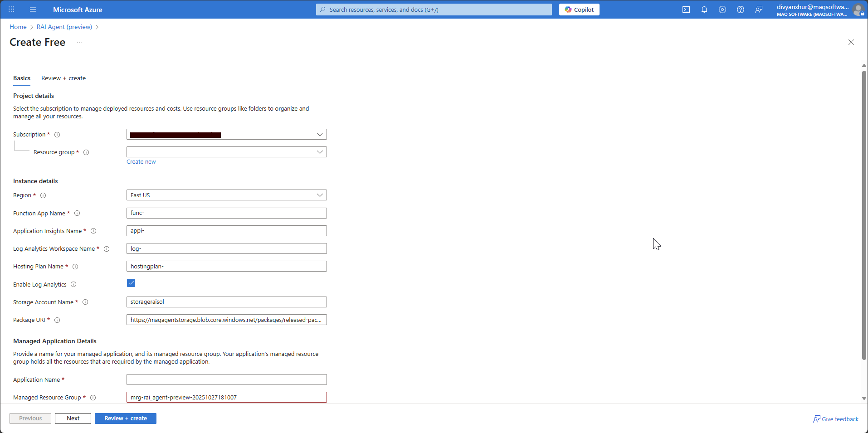Show info tooltip for Log Analytics Workspace Name
The height and width of the screenshot is (433, 868).
[x=107, y=249]
